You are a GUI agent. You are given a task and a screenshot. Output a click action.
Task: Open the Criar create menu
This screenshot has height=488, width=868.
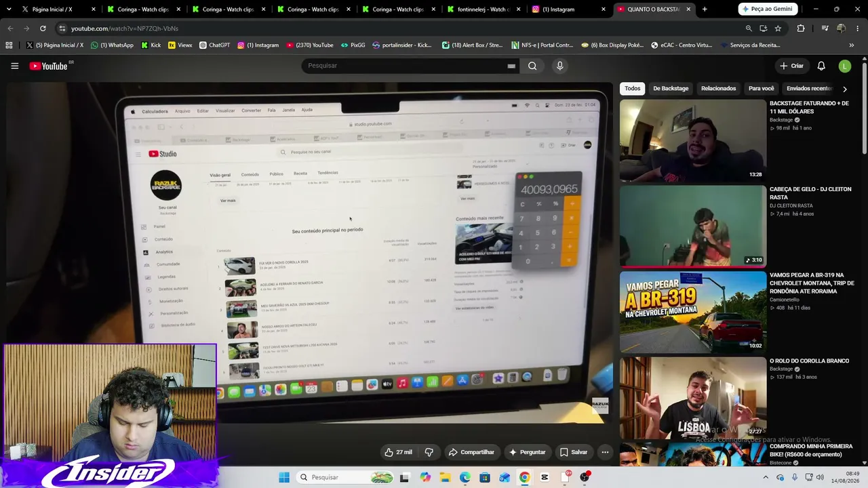click(791, 66)
